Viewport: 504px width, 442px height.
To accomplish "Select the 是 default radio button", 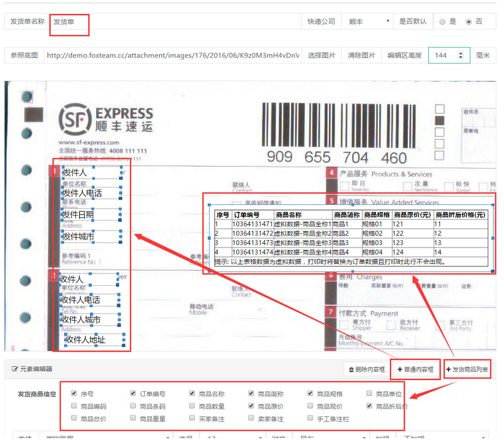I will click(x=442, y=22).
